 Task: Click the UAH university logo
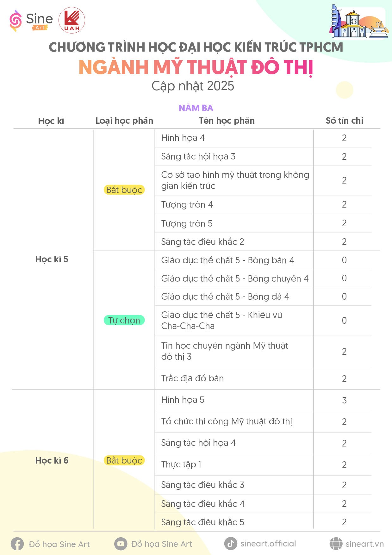[72, 20]
